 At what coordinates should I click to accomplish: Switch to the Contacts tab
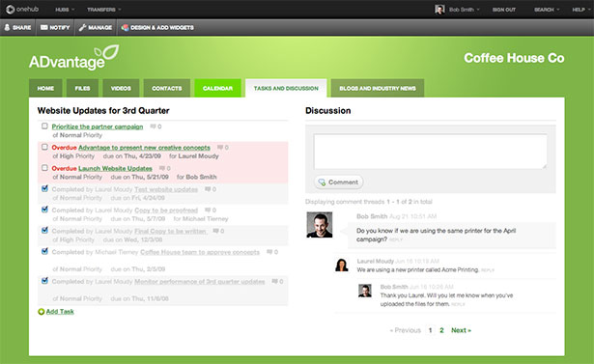click(x=167, y=88)
